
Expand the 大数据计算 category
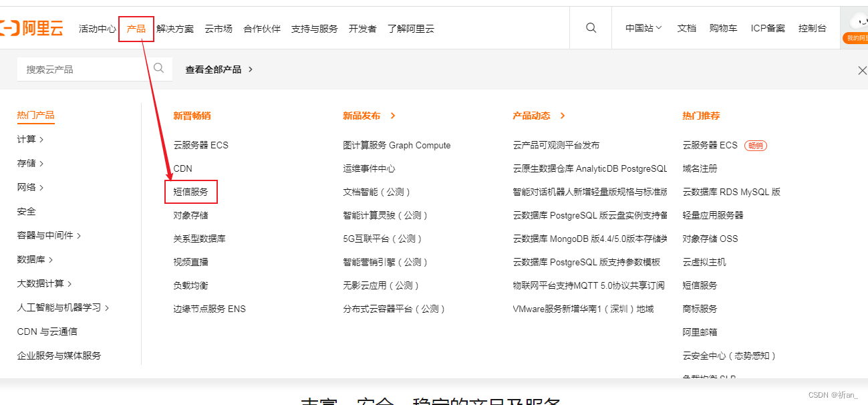coord(44,283)
